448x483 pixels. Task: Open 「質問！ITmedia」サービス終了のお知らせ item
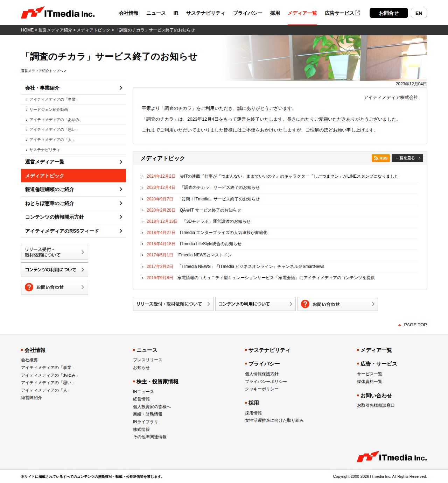(219, 199)
